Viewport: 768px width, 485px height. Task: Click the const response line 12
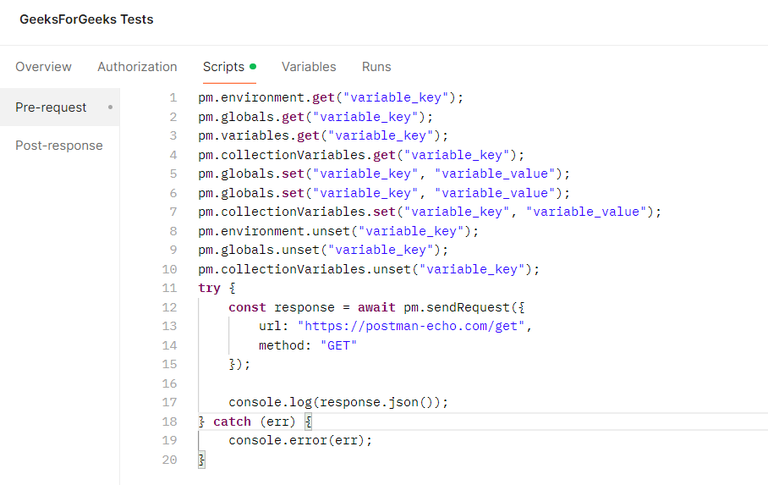click(x=376, y=307)
